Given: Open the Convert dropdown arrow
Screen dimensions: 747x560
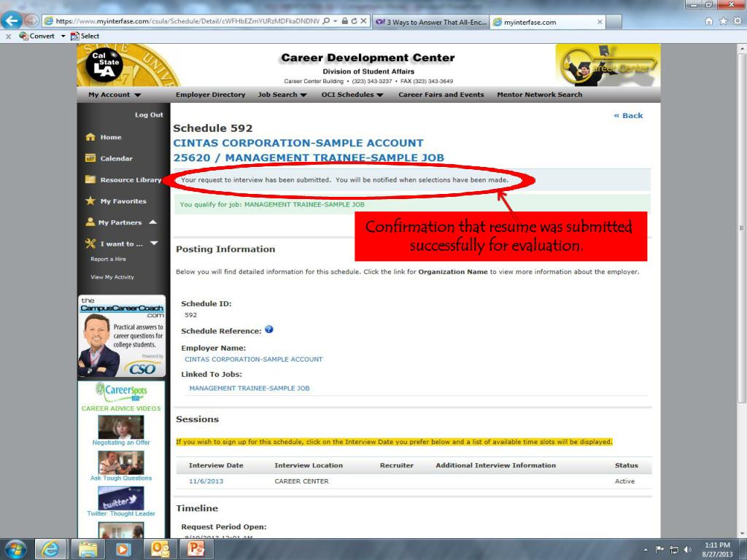Looking at the screenshot, I should point(63,36).
